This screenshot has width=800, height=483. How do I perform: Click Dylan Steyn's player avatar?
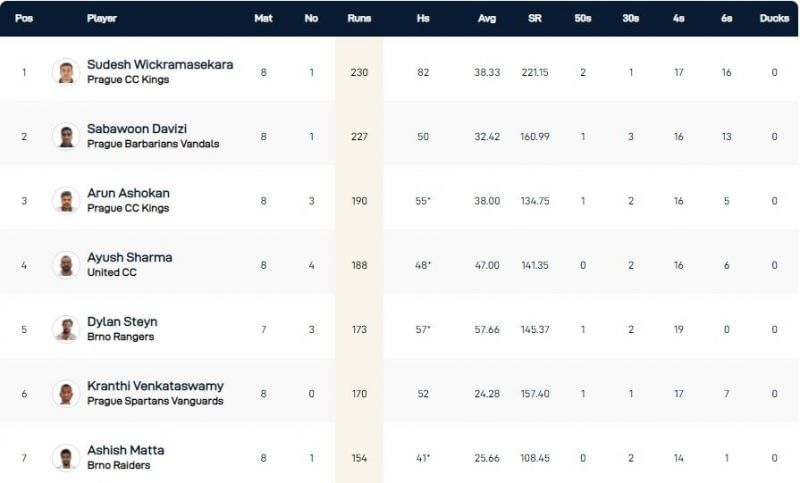coord(66,329)
